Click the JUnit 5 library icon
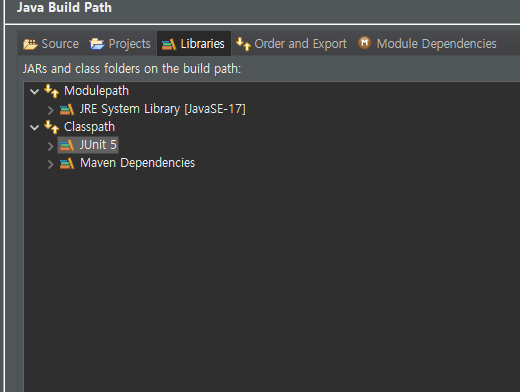520x392 pixels. (67, 145)
